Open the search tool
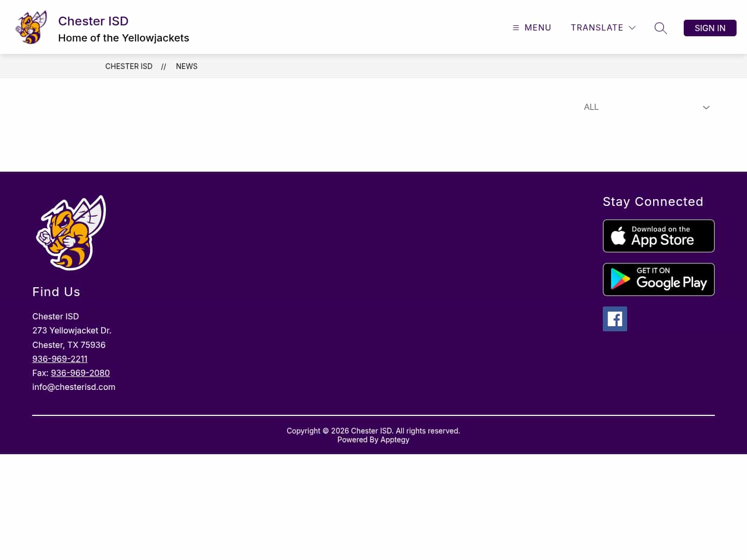Screen dimensions: 747x560 [x=660, y=28]
